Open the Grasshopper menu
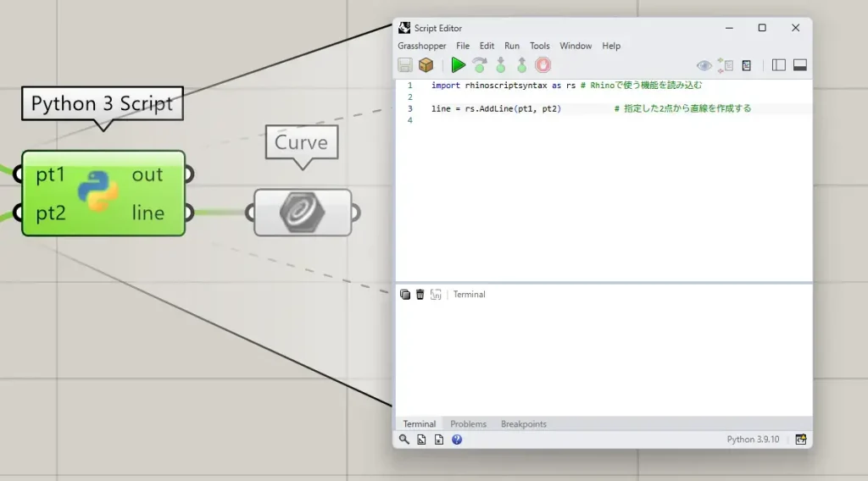Viewport: 868px width, 481px height. point(421,46)
